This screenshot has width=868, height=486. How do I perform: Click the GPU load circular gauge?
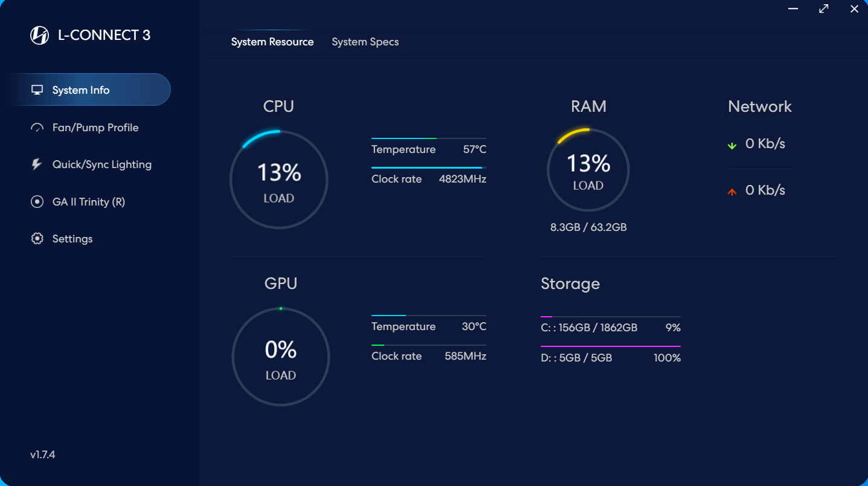(x=281, y=357)
